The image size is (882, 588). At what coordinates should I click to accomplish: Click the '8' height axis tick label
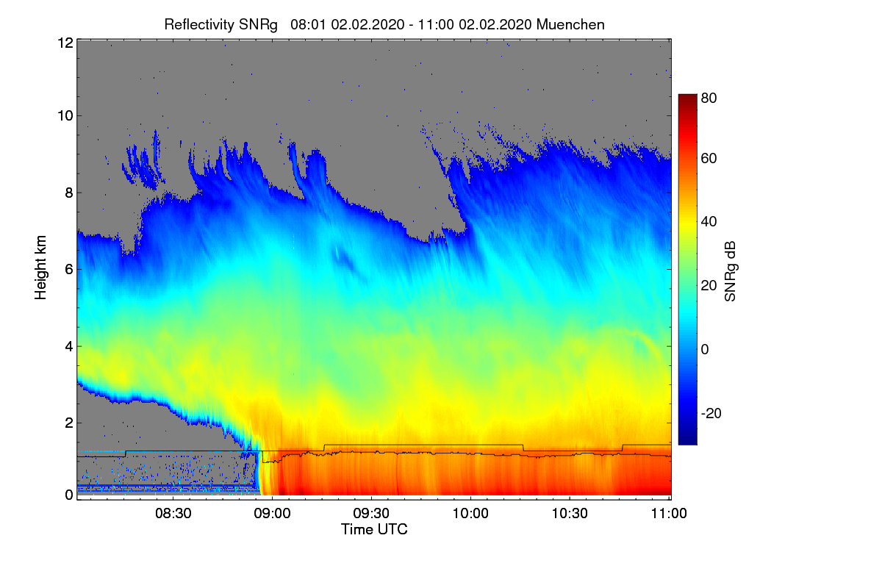coord(68,193)
